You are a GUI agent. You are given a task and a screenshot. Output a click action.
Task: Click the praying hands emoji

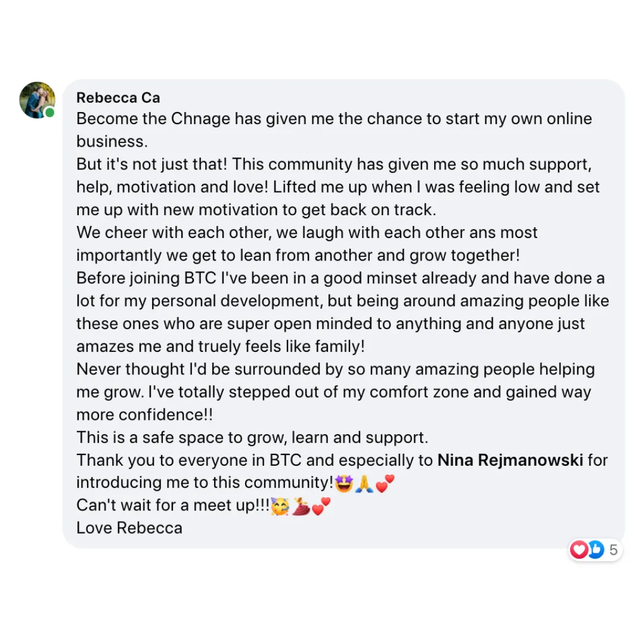click(x=364, y=484)
